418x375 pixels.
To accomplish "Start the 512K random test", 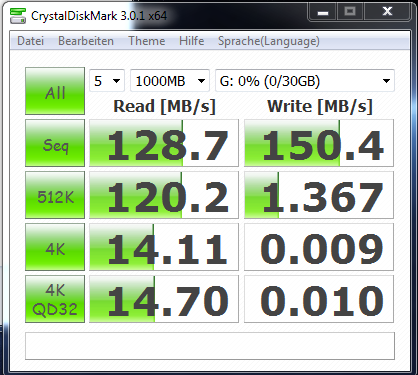I will click(x=55, y=195).
